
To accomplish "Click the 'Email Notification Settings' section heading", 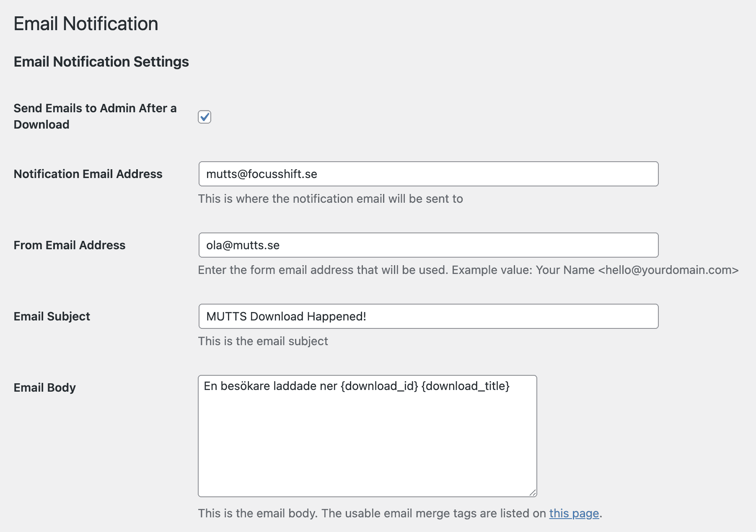I will coord(101,62).
